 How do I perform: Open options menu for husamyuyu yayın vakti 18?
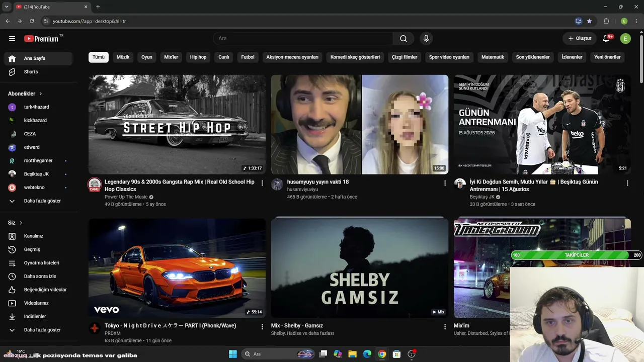tap(445, 184)
